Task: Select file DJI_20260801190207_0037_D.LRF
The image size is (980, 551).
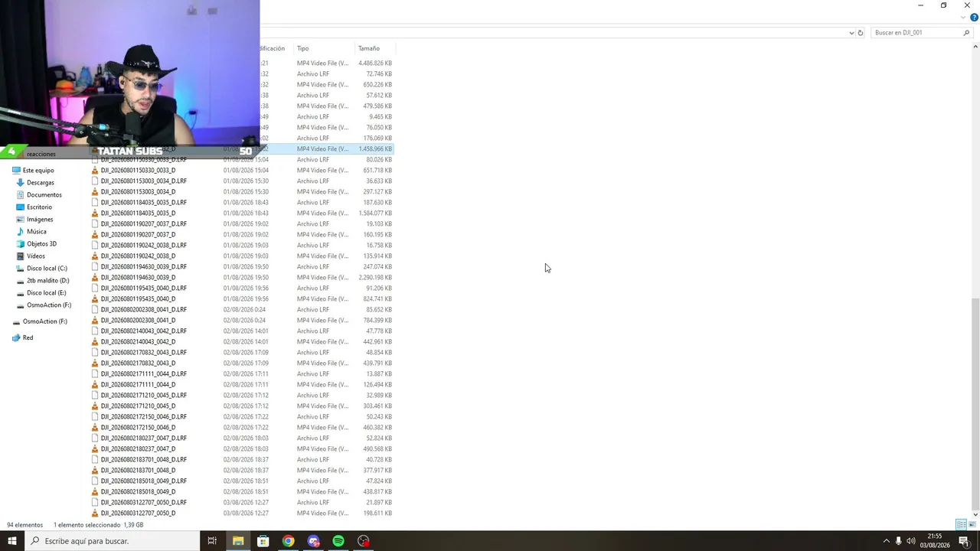Action: pos(144,224)
